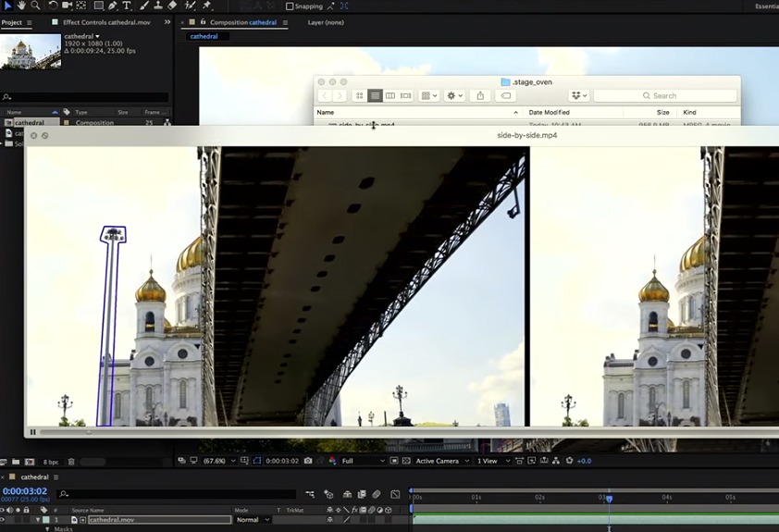
Task: Select the Horizontal Type tool
Action: (x=127, y=6)
